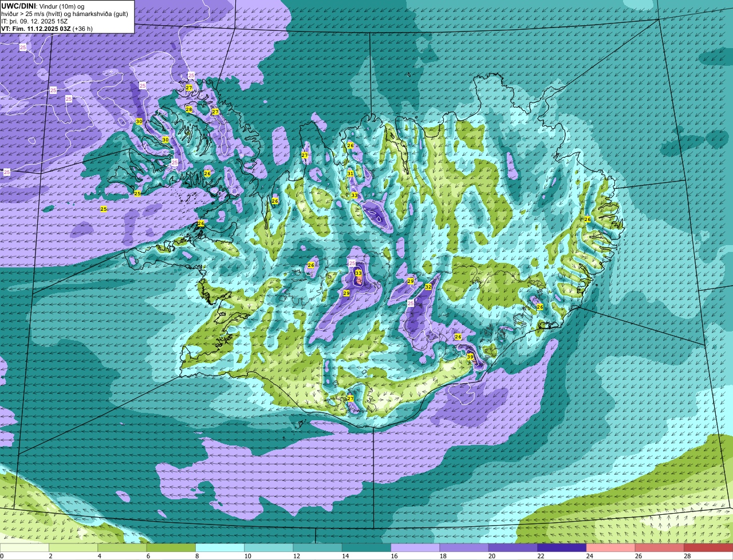733x560 pixels.
Task: Click the dark teal 14–16 m/s legend swatch
Action: point(366,547)
